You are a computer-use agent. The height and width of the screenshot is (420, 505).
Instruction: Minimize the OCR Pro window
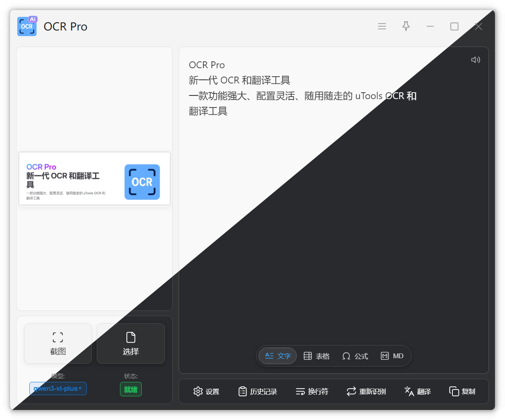[x=430, y=26]
